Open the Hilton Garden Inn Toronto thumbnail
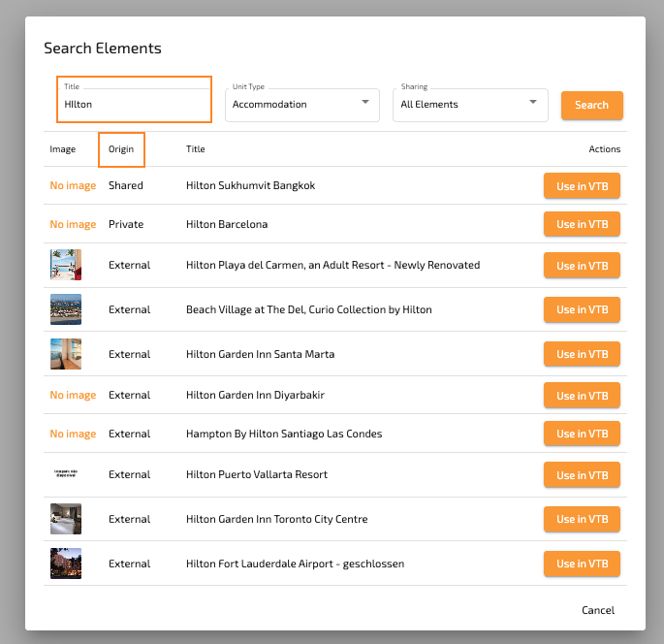The width and height of the screenshot is (664, 644). tap(66, 519)
